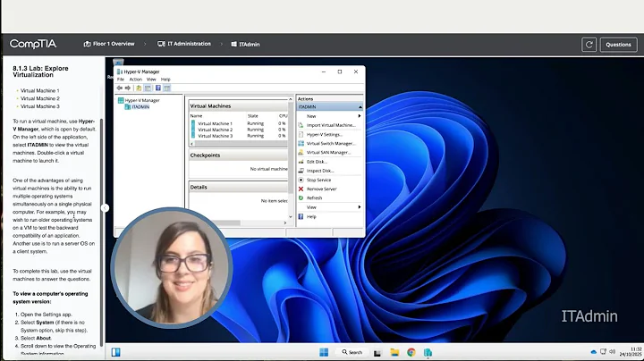Open Virtual SAN Manager
This screenshot has width=644, height=361.
pos(329,153)
